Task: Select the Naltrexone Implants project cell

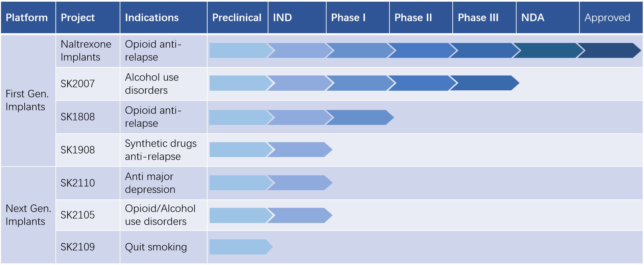Action: [86, 50]
